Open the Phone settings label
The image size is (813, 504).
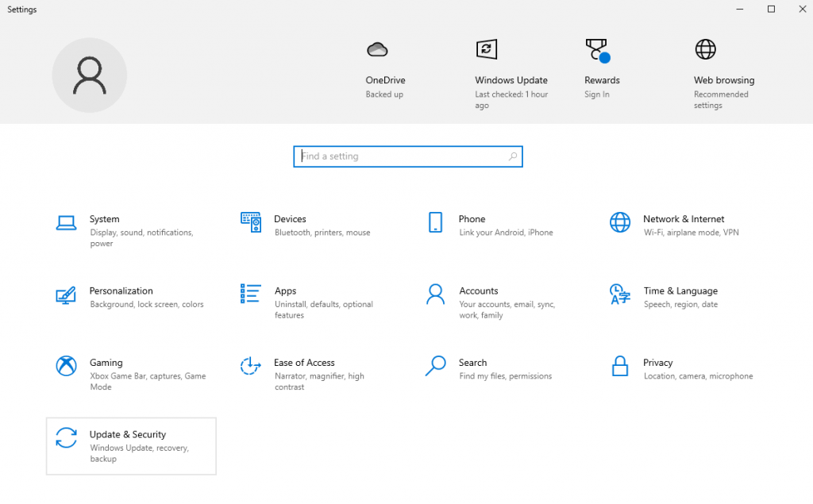(x=472, y=219)
